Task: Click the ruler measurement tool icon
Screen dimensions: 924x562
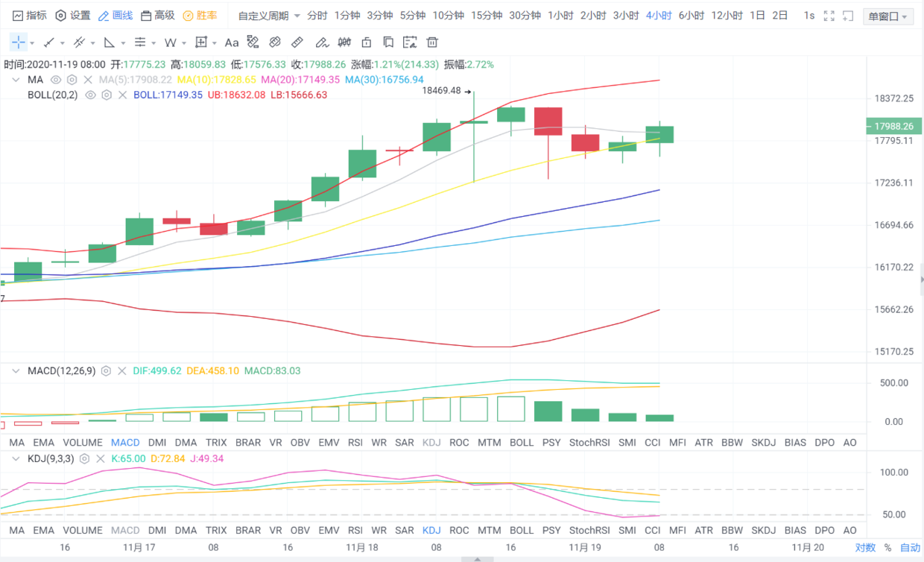Action: click(x=297, y=42)
